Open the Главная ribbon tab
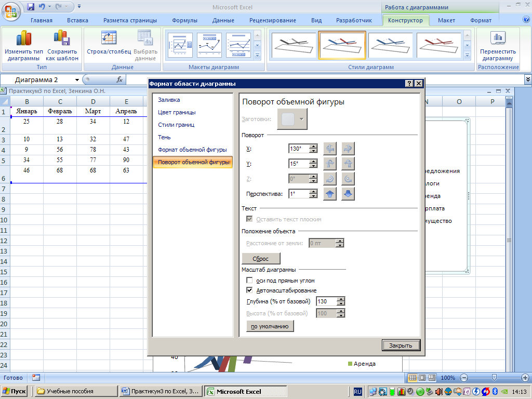Image resolution: width=532 pixels, height=399 pixels. (42, 20)
